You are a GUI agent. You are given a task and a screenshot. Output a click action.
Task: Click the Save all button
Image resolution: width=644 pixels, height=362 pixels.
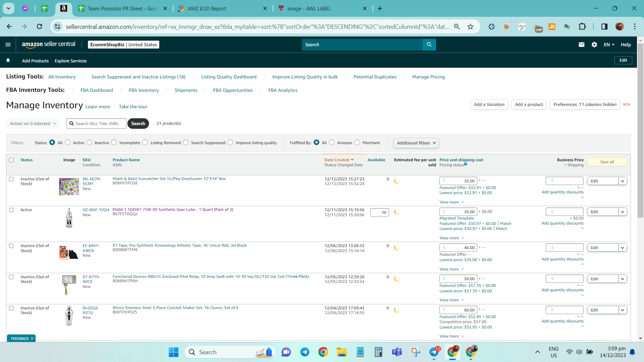607,162
